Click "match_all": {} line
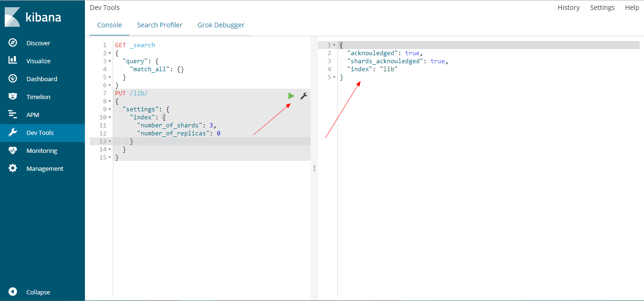Viewport: 644px width, 301px height. (x=157, y=69)
